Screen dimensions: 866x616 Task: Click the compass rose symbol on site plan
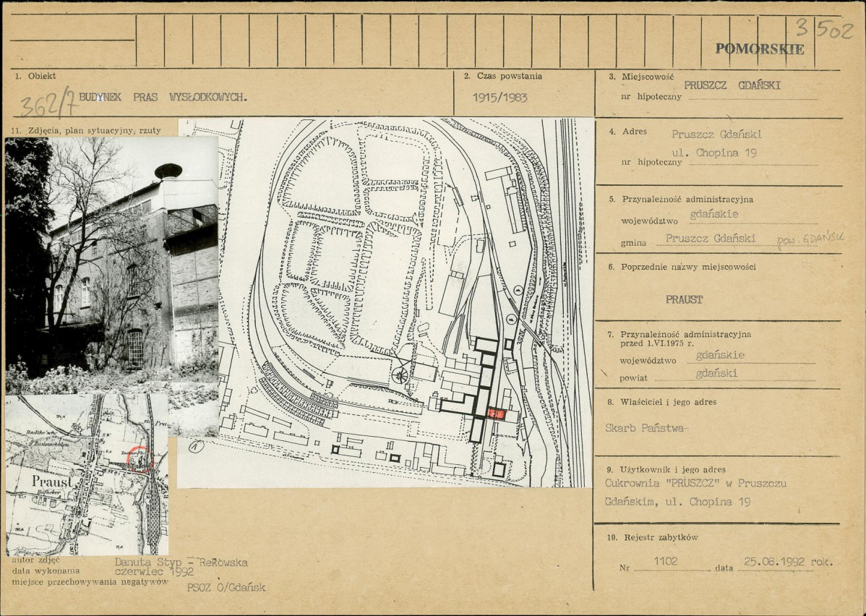click(x=398, y=375)
